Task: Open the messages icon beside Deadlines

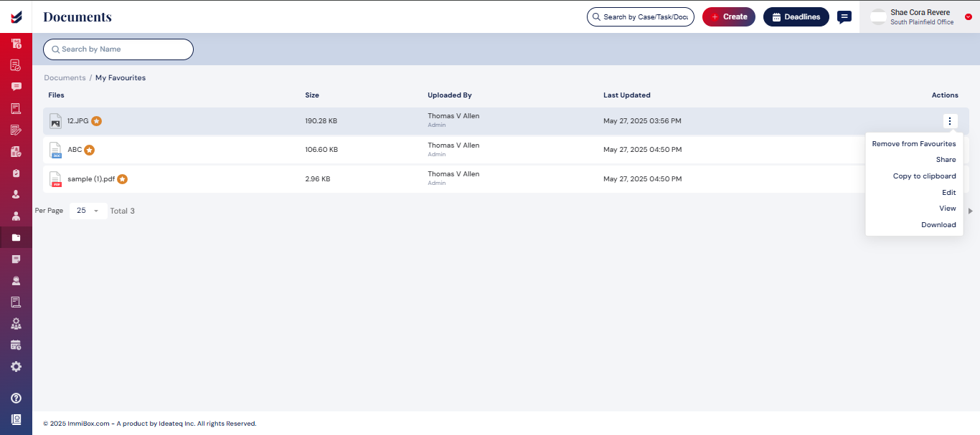Action: coord(844,17)
